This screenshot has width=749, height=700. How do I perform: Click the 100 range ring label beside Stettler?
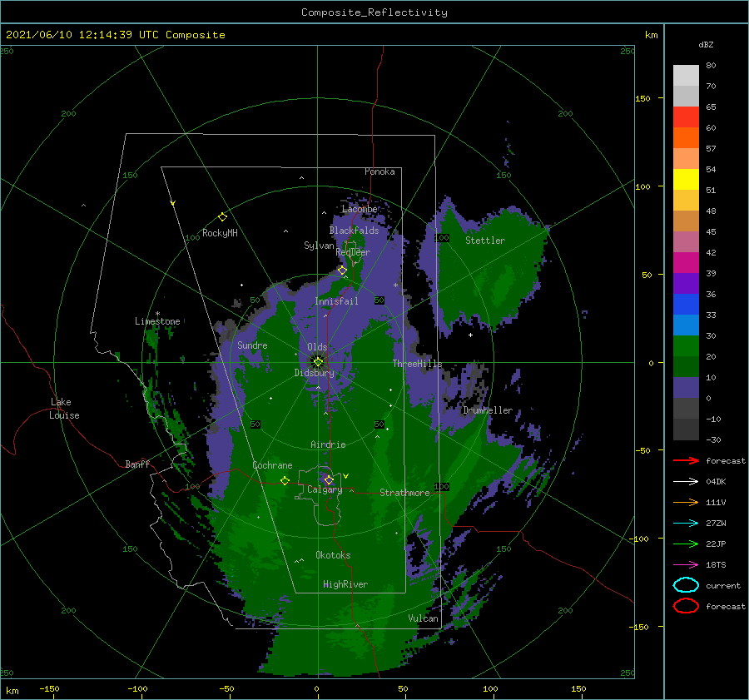pyautogui.click(x=441, y=238)
